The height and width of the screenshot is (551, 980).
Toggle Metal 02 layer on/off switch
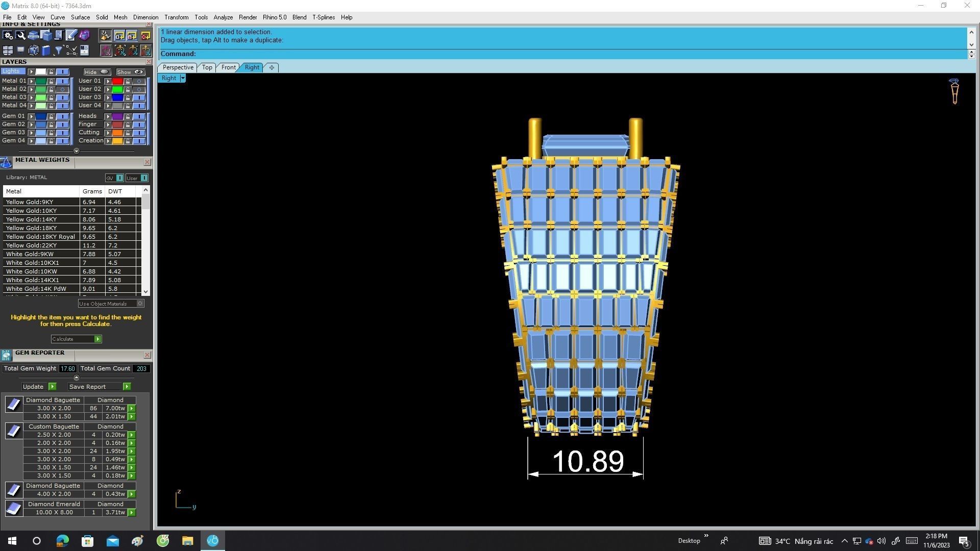(62, 89)
